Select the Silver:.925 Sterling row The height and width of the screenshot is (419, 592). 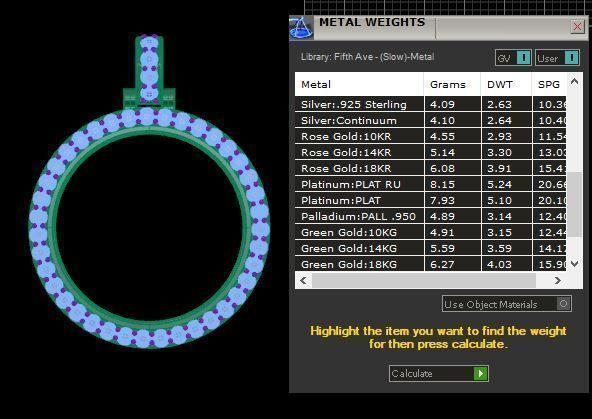point(430,104)
